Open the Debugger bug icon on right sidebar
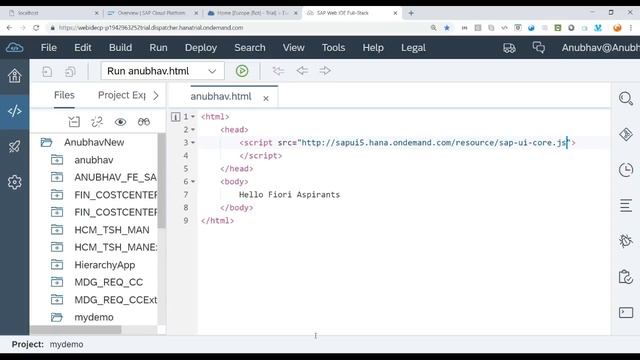The image size is (640, 360). click(626, 241)
